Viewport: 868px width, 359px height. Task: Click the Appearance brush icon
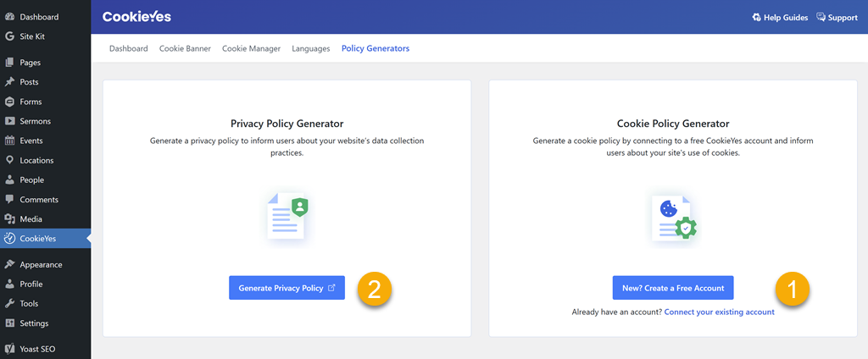coord(9,264)
